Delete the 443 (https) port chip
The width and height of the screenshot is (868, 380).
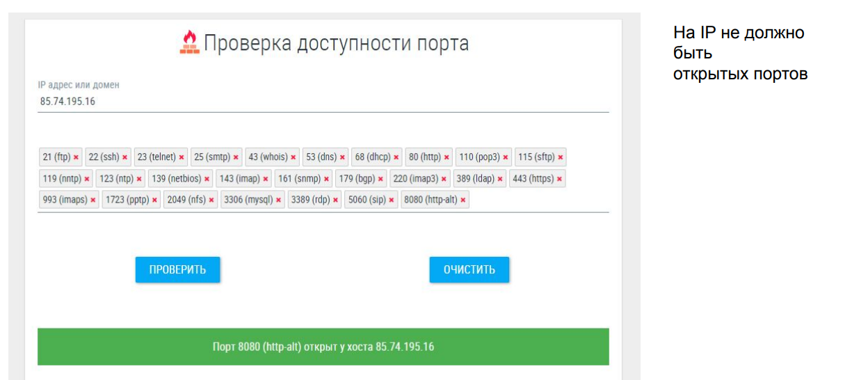click(x=559, y=179)
